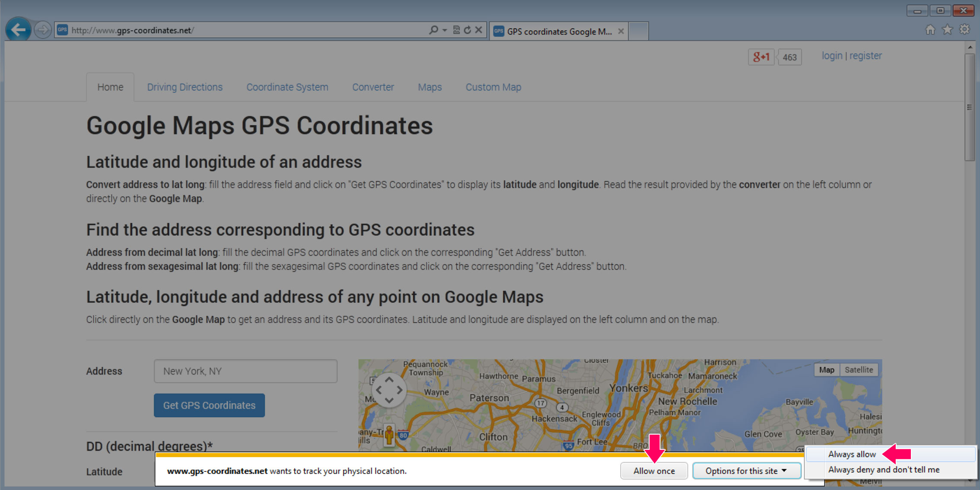Click Yonkers label on the map
Screen dimensions: 980x490
click(x=629, y=388)
